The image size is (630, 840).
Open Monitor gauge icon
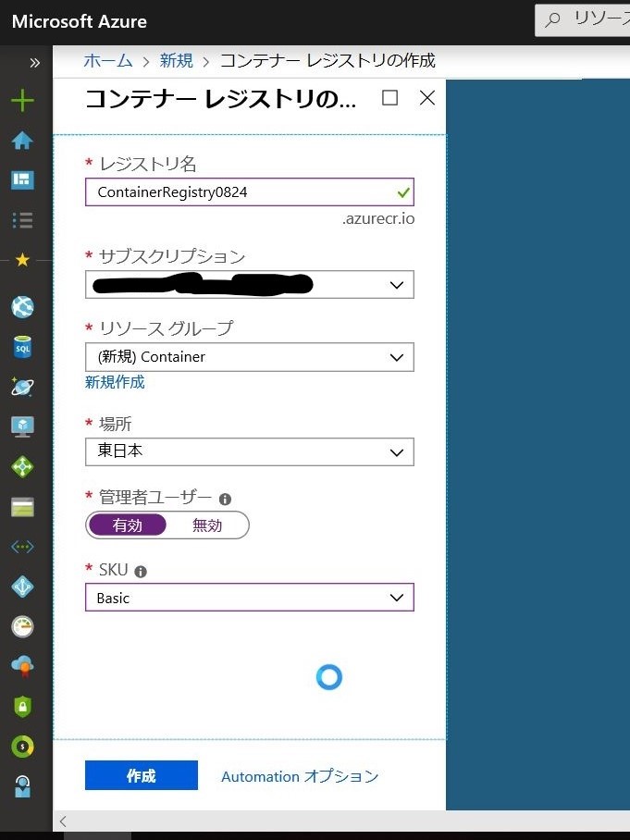[22, 627]
